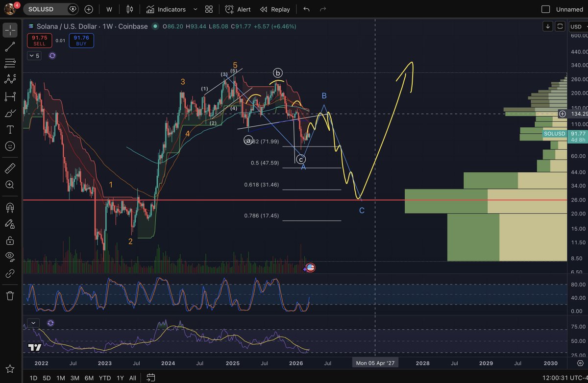Create a new Alert
This screenshot has height=383, width=588.
point(238,9)
